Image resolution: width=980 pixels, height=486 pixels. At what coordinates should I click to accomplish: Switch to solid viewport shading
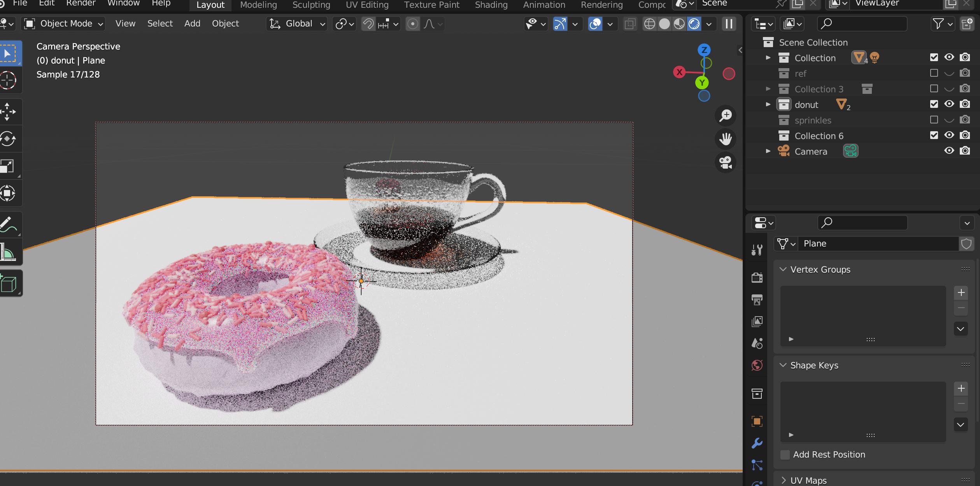[664, 24]
